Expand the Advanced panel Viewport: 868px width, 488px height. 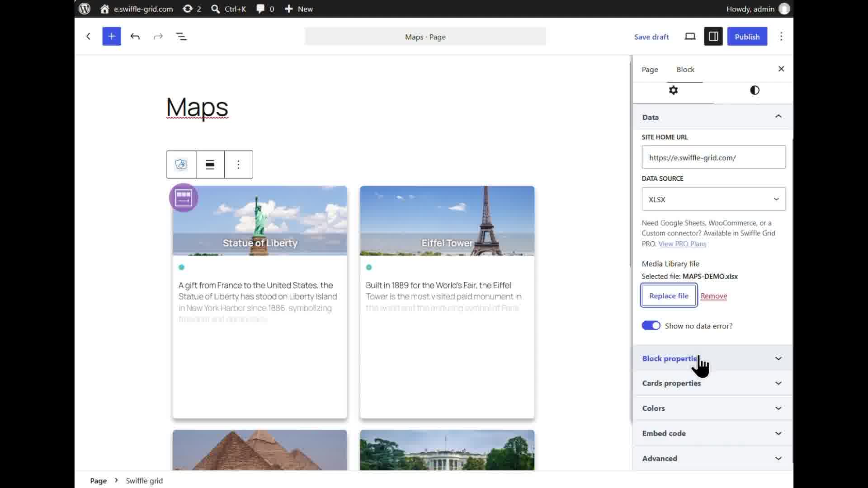[x=713, y=459]
